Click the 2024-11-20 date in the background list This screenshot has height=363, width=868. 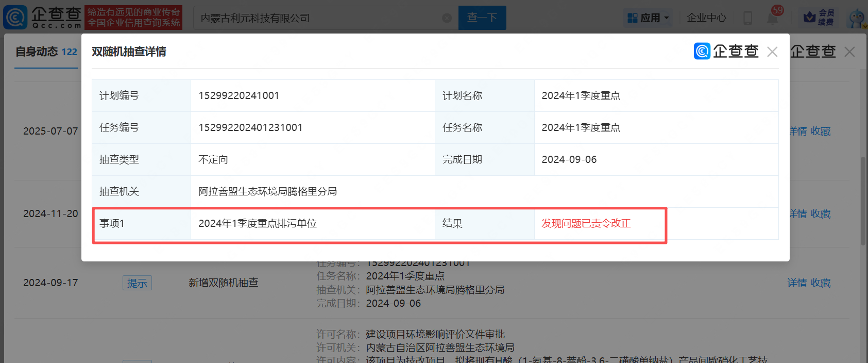coord(50,213)
